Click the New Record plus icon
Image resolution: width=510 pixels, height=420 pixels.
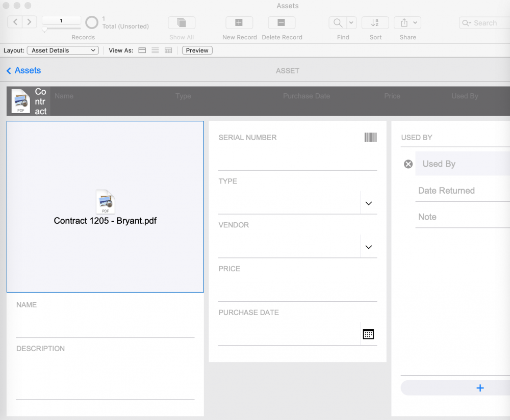coord(239,23)
